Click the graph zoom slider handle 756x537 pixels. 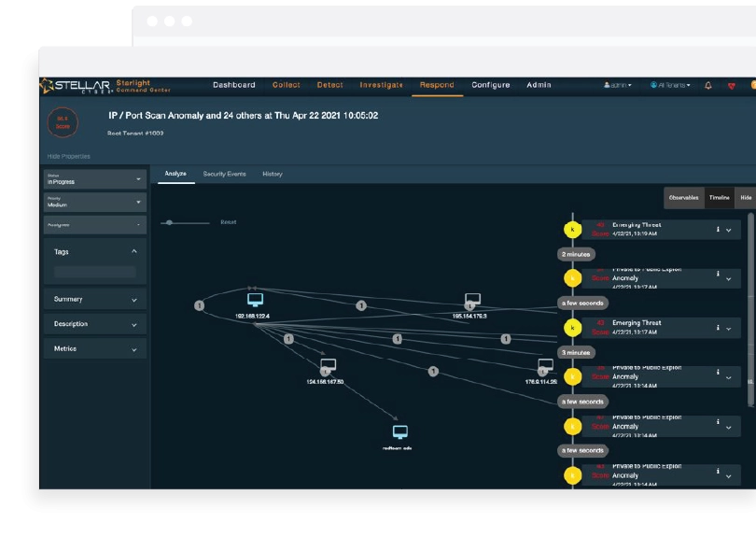tap(168, 222)
